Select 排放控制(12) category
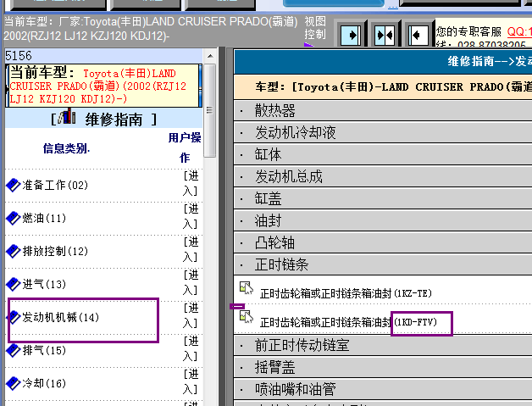The height and width of the screenshot is (406, 532). 55,251
